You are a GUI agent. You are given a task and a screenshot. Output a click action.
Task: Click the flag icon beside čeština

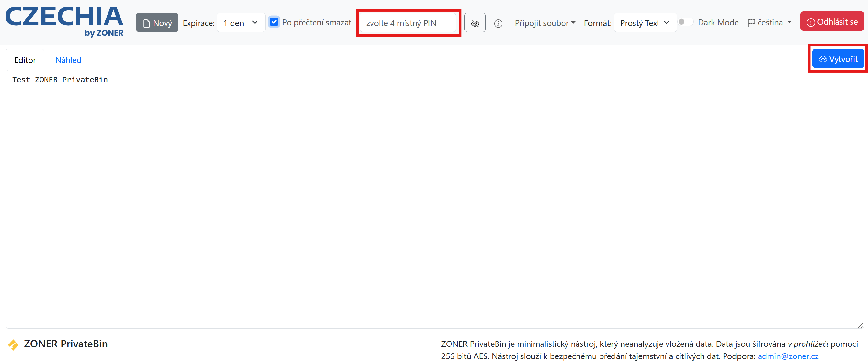[x=751, y=23]
